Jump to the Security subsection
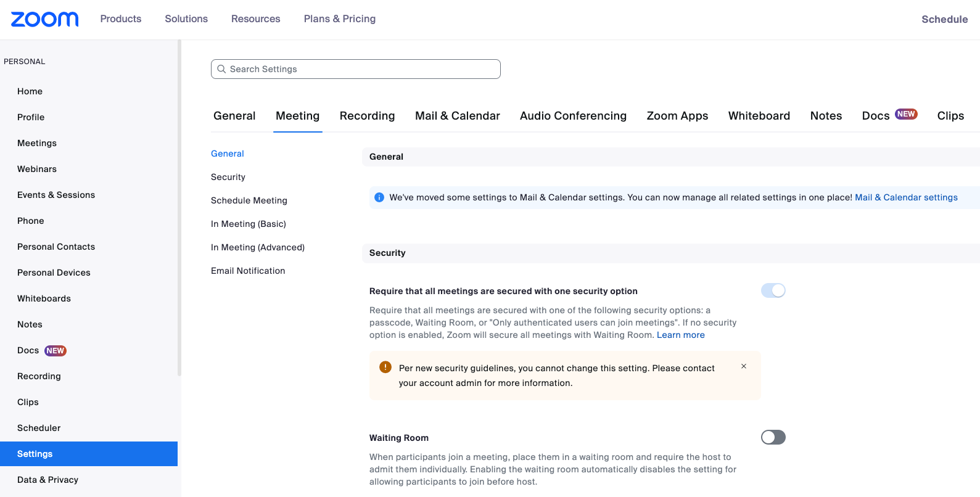 228,177
